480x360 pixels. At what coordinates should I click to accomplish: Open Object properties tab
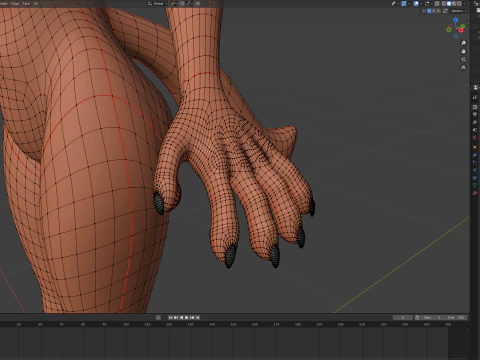[x=475, y=147]
